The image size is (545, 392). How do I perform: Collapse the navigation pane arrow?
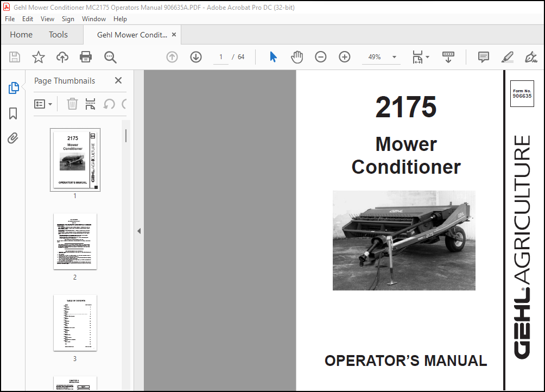(139, 231)
